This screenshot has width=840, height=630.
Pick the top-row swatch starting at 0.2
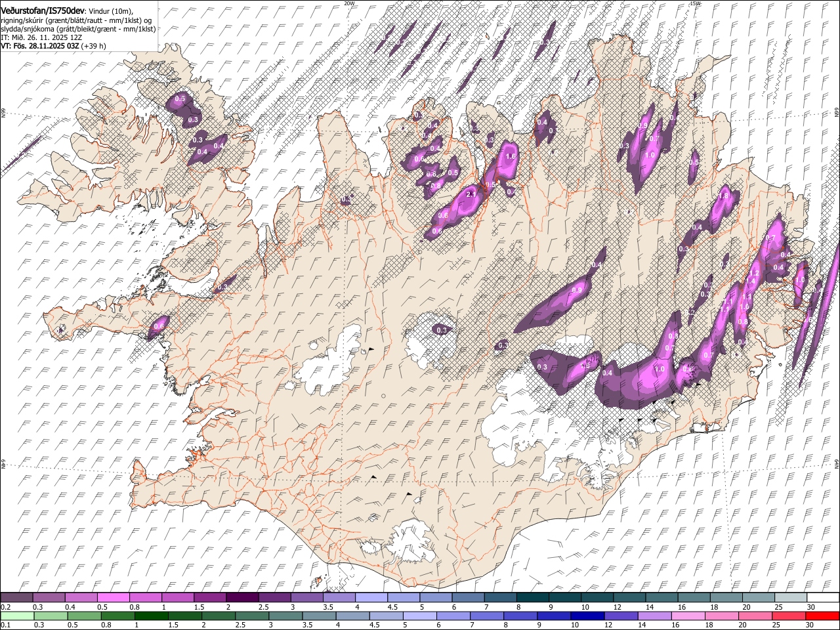(16, 598)
